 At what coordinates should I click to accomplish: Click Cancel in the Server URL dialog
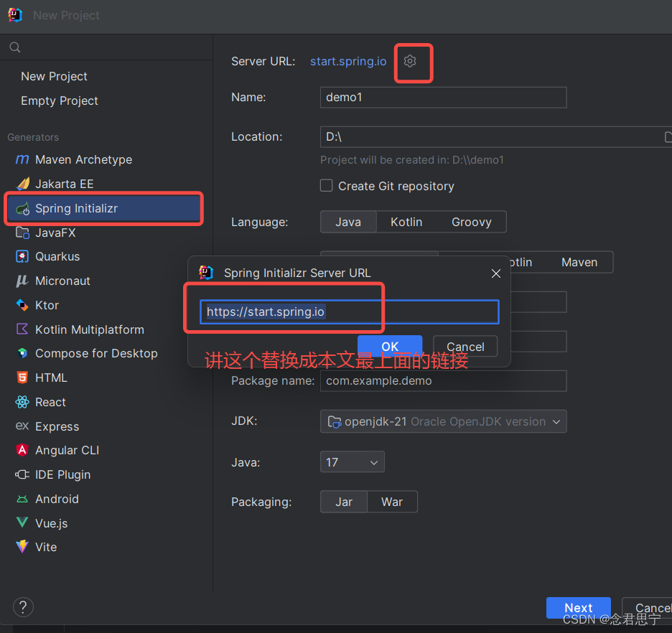[465, 346]
